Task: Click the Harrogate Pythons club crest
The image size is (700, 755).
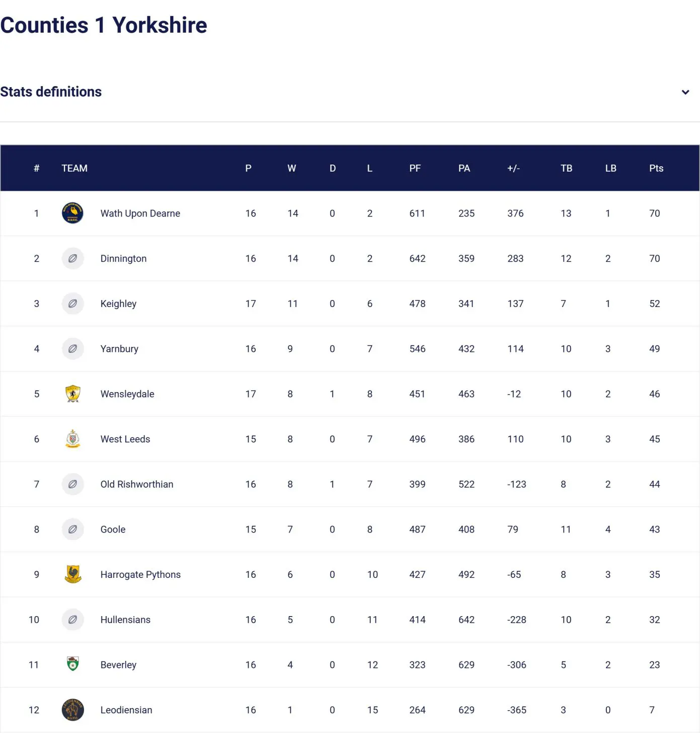Action: coord(73,574)
